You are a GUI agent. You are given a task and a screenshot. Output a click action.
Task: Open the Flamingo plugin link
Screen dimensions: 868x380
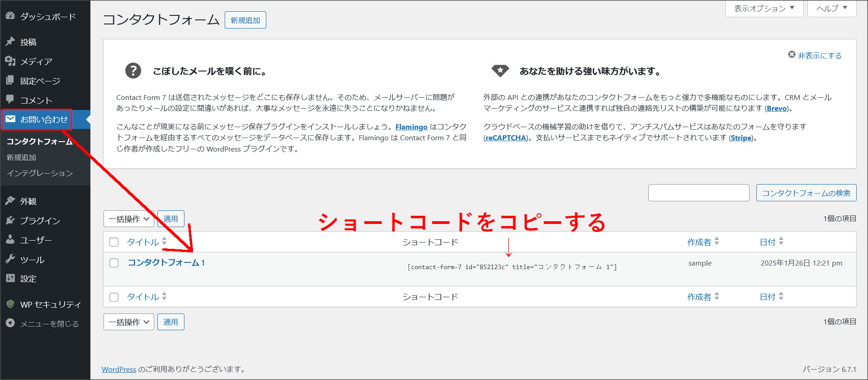[x=411, y=127]
